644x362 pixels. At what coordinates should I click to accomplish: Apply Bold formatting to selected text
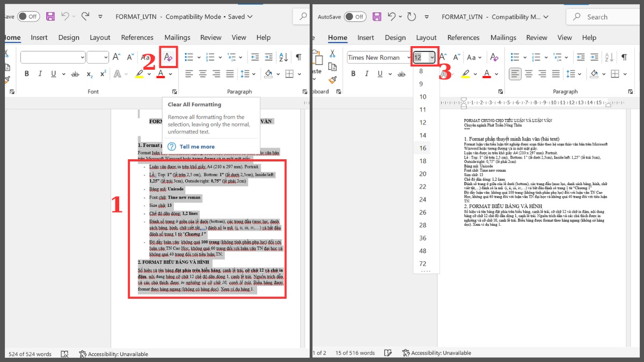[x=27, y=73]
